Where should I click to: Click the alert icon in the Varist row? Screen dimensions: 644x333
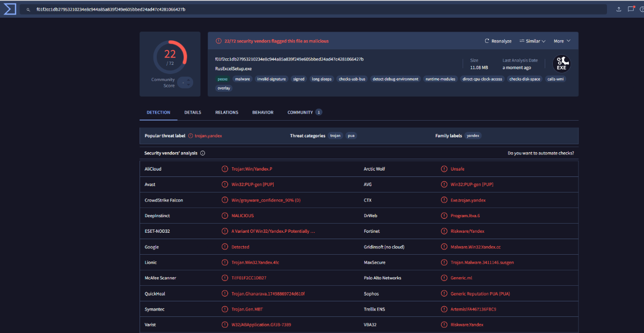[x=225, y=325]
